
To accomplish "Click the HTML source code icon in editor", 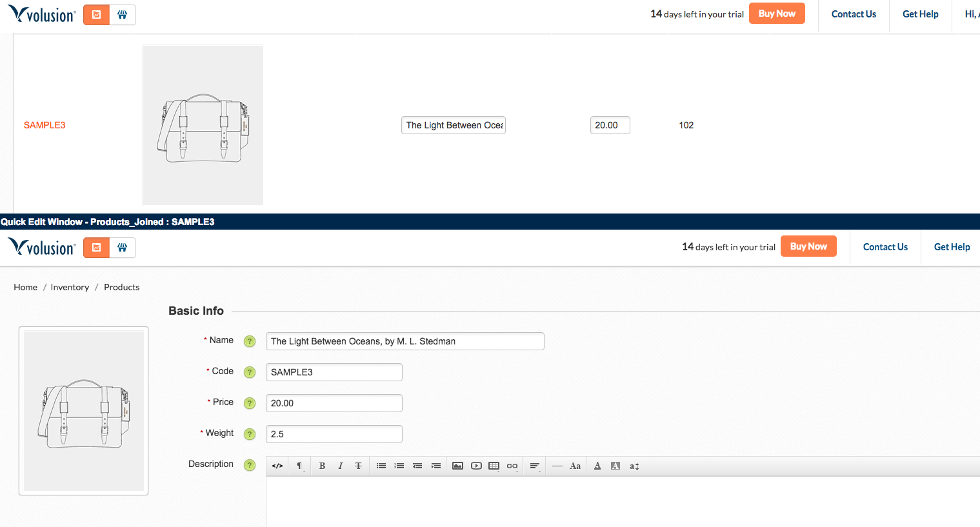I will point(277,466).
